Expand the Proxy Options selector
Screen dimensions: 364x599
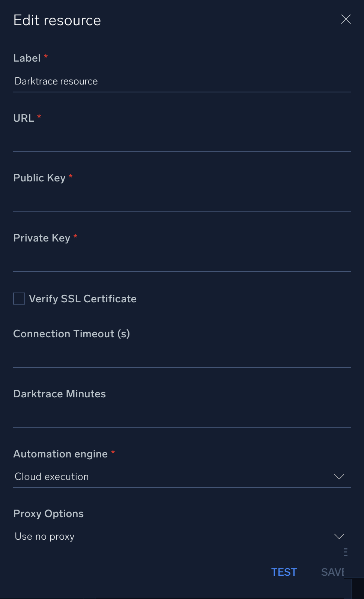182,536
